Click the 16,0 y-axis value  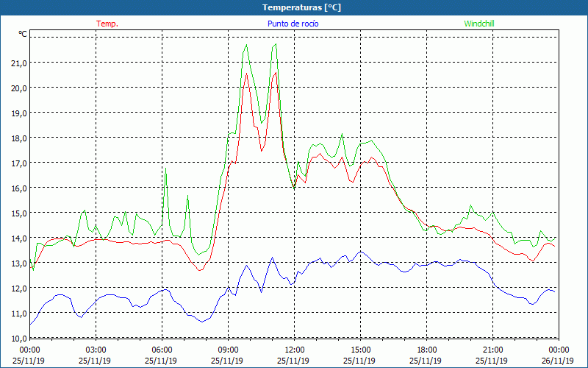pyautogui.click(x=19, y=188)
